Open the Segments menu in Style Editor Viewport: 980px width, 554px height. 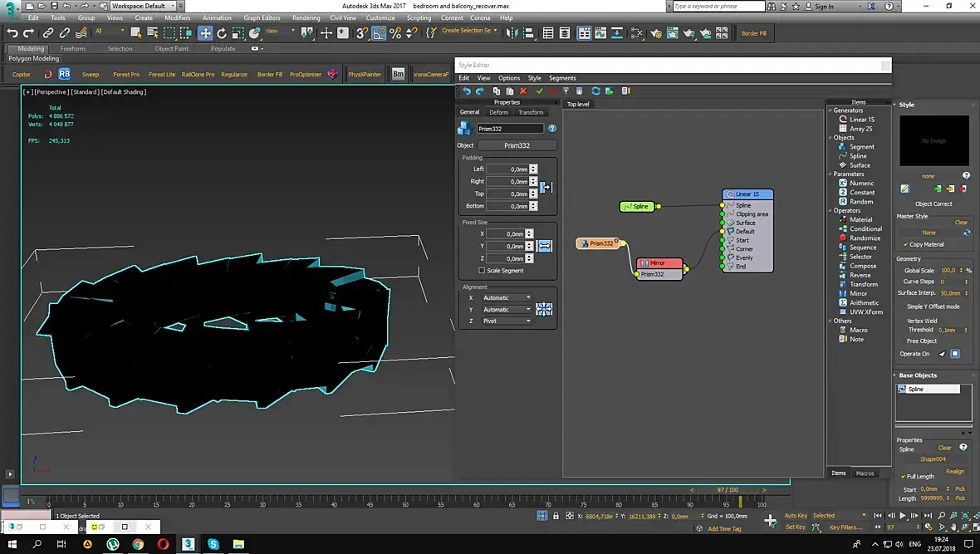(562, 78)
